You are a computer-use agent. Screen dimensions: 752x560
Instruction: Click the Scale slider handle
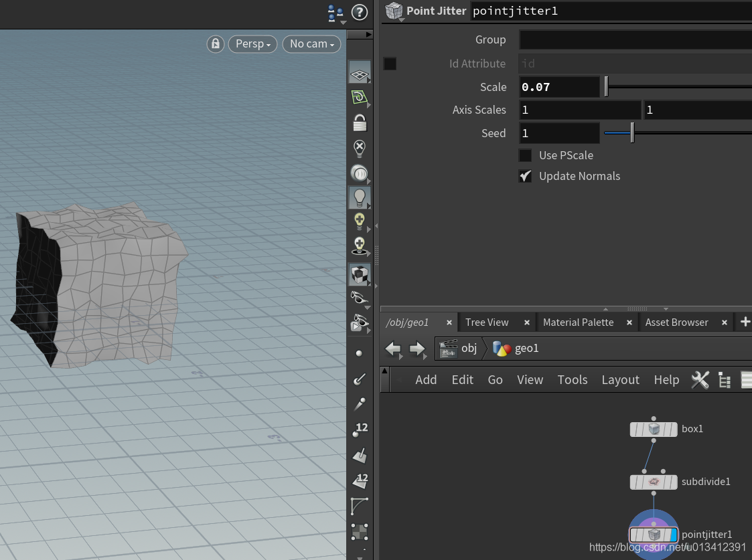pos(606,87)
